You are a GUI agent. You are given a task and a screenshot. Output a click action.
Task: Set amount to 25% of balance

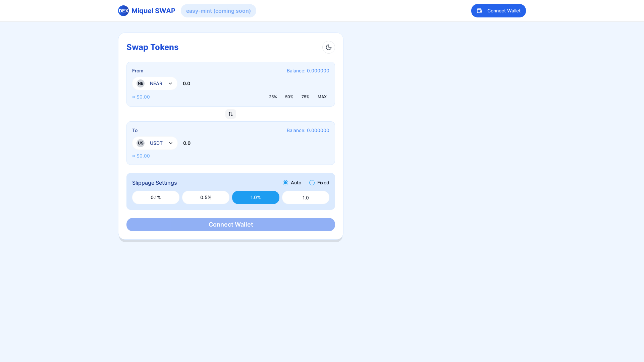point(273,97)
